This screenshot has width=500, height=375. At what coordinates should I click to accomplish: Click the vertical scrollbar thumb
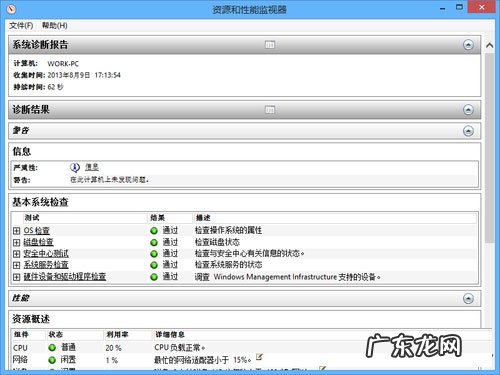tap(489, 148)
